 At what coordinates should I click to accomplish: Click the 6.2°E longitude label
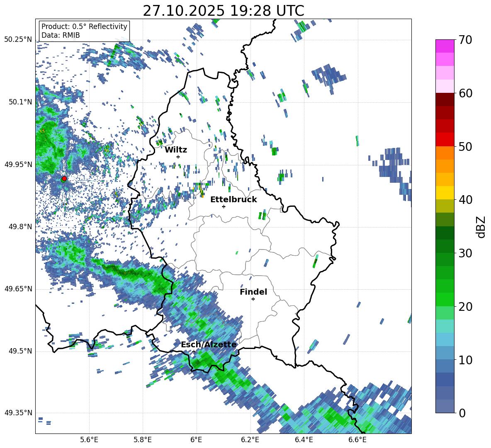pyautogui.click(x=250, y=440)
